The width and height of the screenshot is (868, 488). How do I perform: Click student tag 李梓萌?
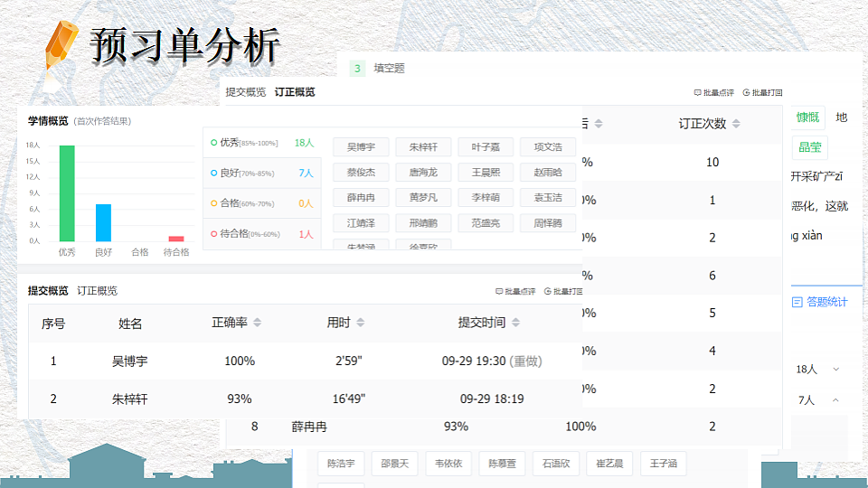486,198
